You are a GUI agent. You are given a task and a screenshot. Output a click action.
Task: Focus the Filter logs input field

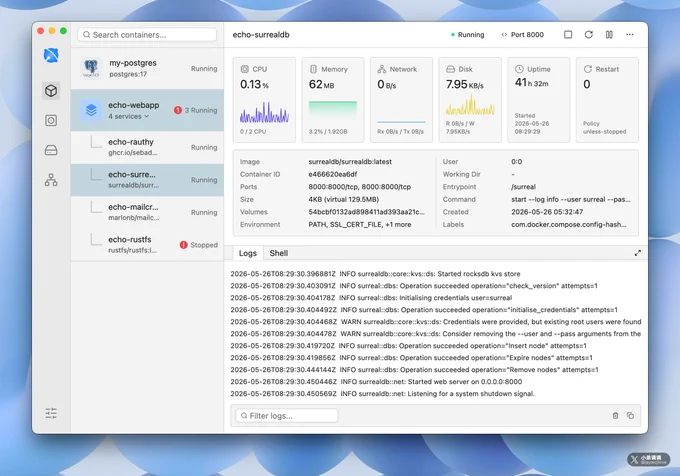287,416
